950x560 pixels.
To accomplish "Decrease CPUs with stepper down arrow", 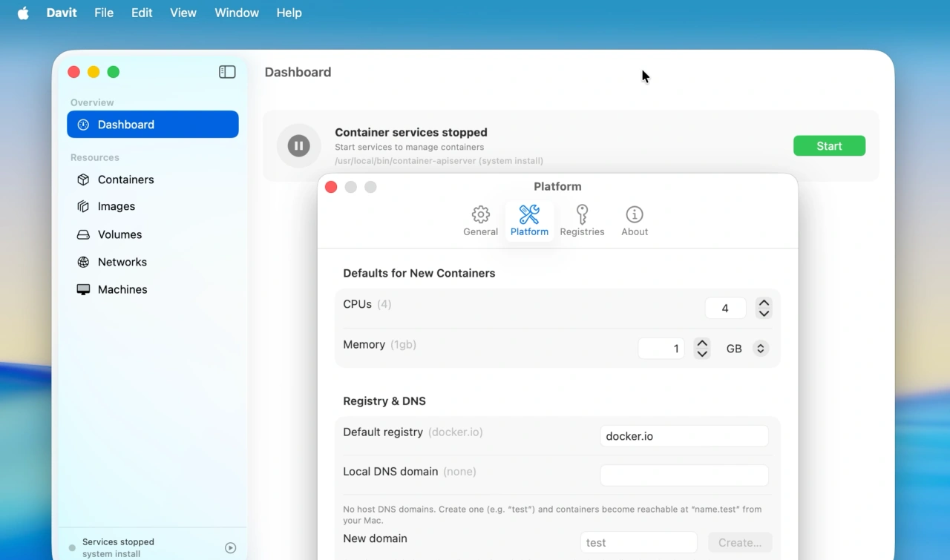I will coord(764,314).
